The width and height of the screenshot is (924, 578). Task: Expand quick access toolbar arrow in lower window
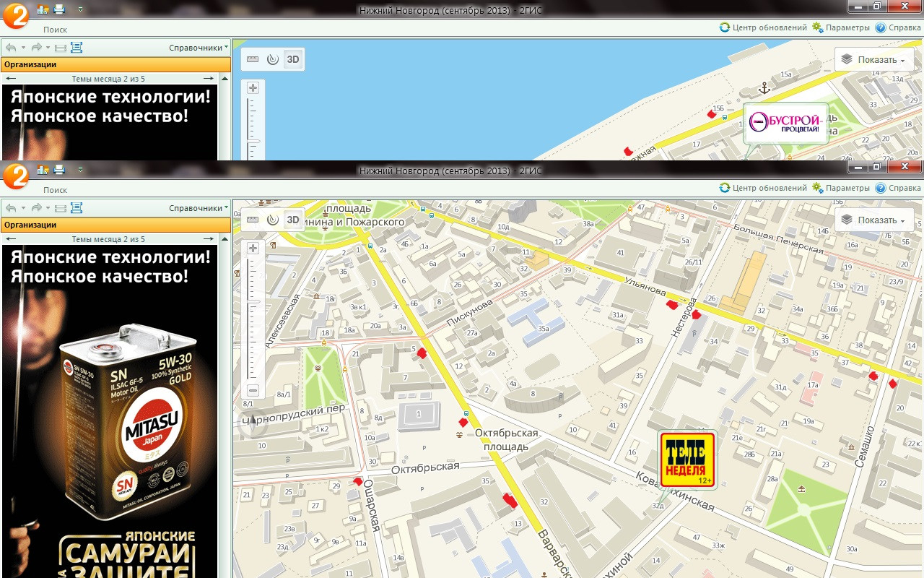79,171
